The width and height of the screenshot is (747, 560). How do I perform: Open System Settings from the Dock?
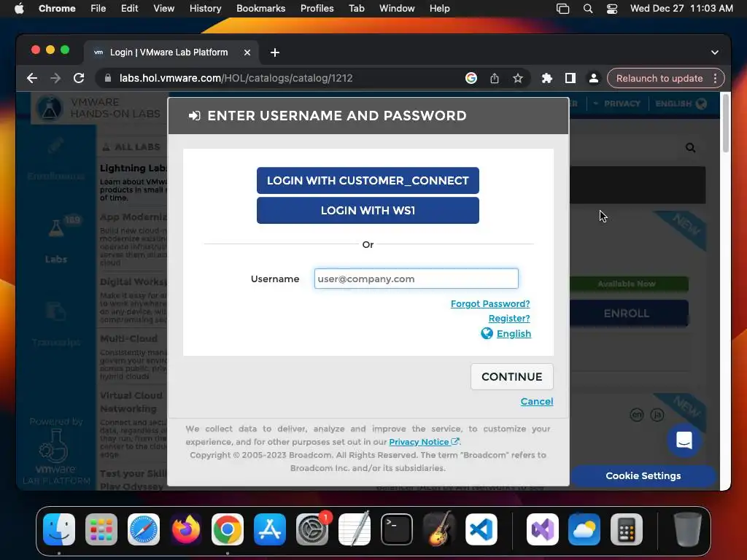coord(312,529)
